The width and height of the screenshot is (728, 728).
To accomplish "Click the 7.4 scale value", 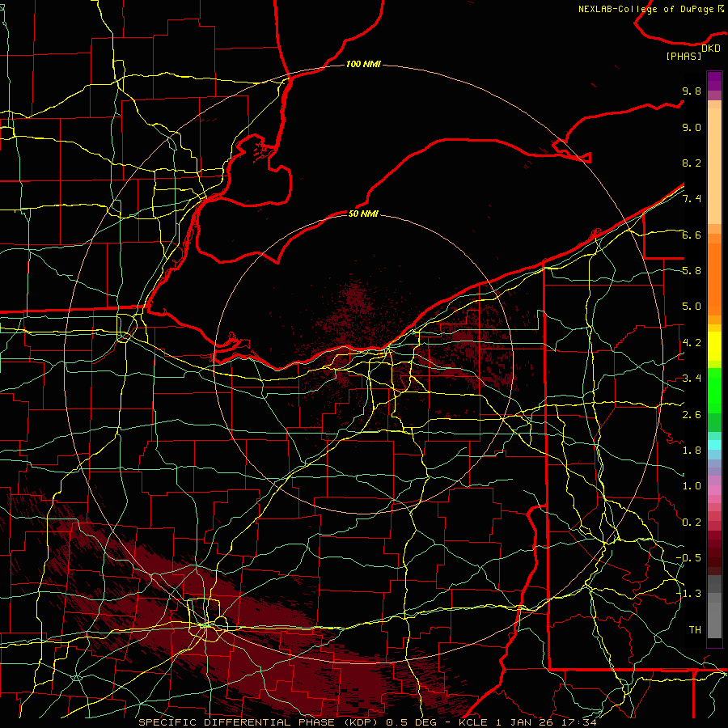I will [692, 199].
